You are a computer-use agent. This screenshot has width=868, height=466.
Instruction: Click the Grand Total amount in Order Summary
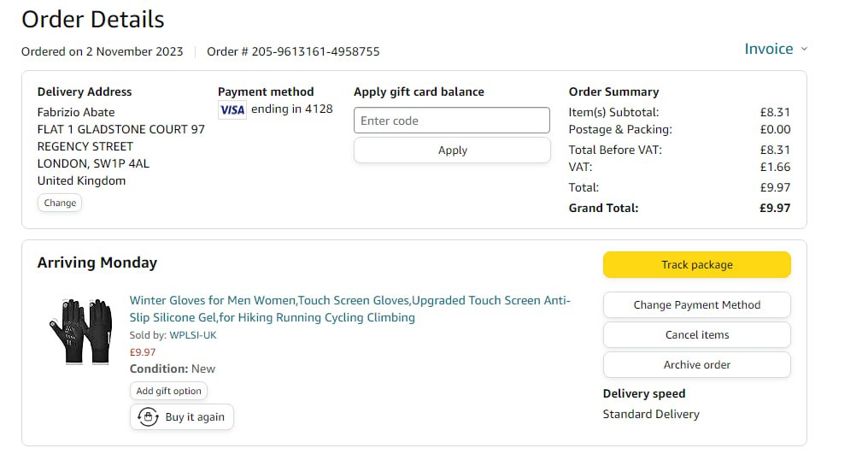click(775, 208)
